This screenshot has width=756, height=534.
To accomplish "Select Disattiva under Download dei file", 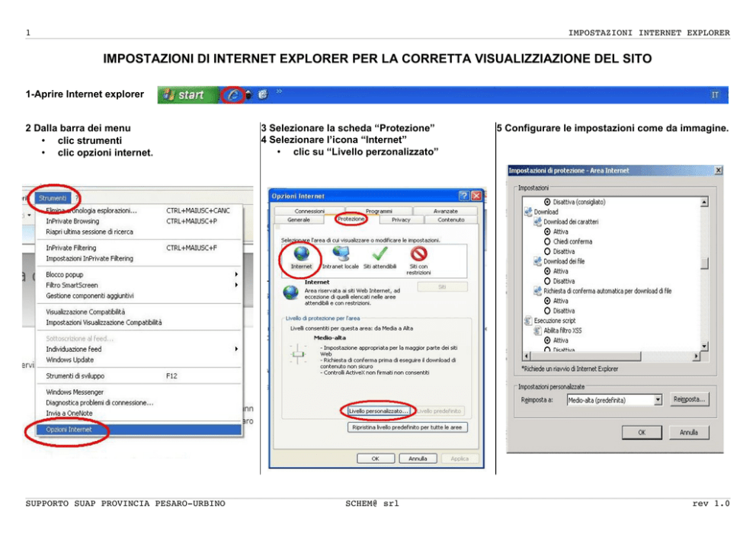I will coord(547,281).
